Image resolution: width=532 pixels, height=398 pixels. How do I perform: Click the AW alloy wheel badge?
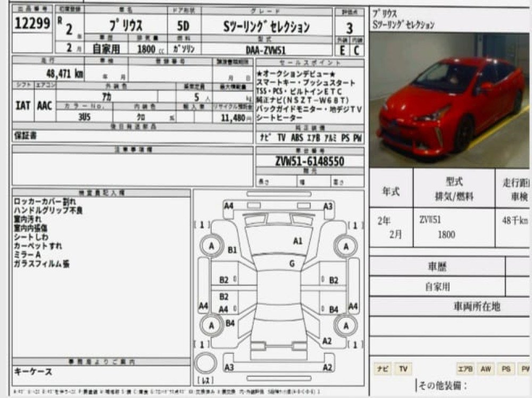(x=485, y=368)
